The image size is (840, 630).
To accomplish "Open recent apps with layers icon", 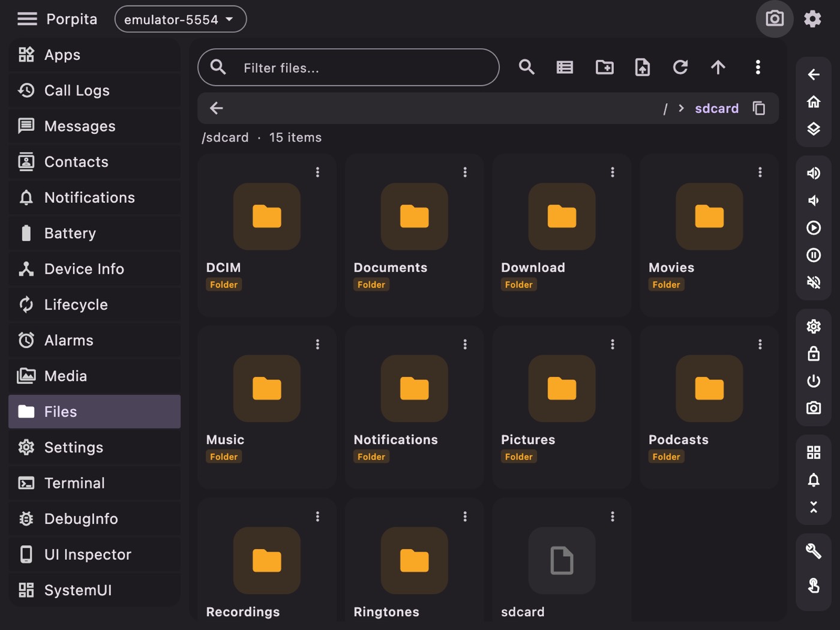I will point(814,129).
